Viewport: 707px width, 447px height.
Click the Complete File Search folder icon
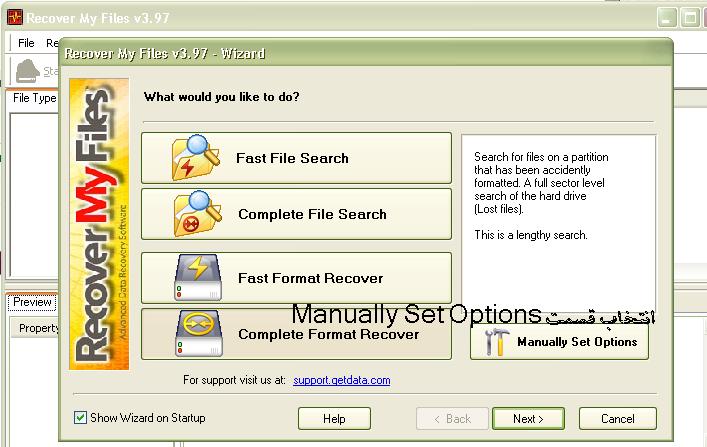197,214
